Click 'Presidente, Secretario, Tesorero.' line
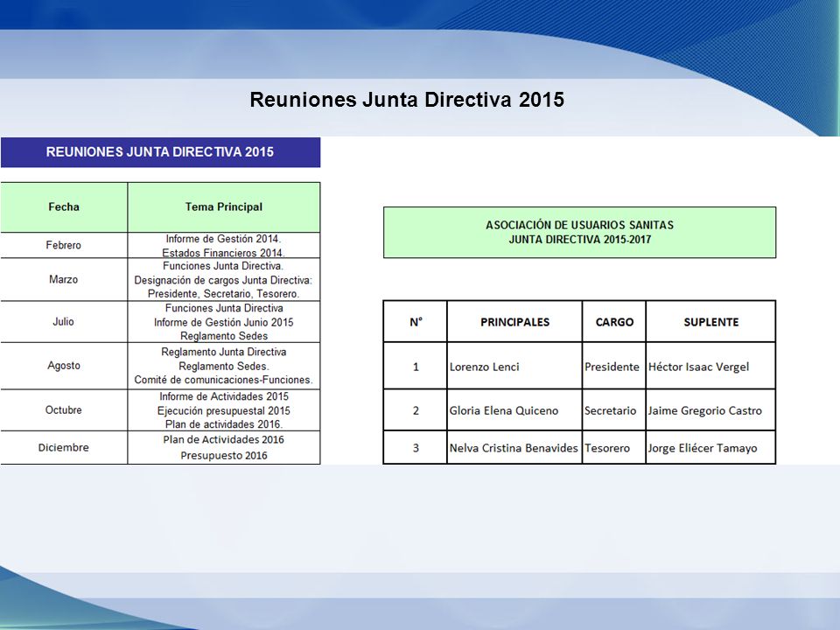 point(223,294)
